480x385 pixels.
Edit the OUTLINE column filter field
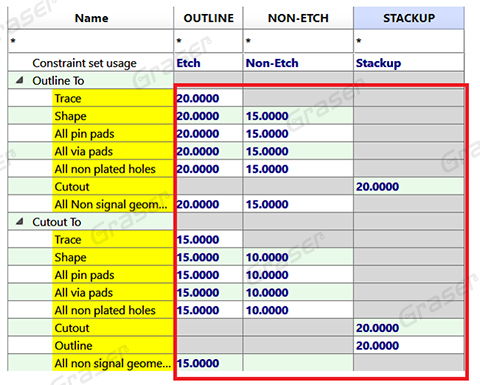[x=208, y=41]
